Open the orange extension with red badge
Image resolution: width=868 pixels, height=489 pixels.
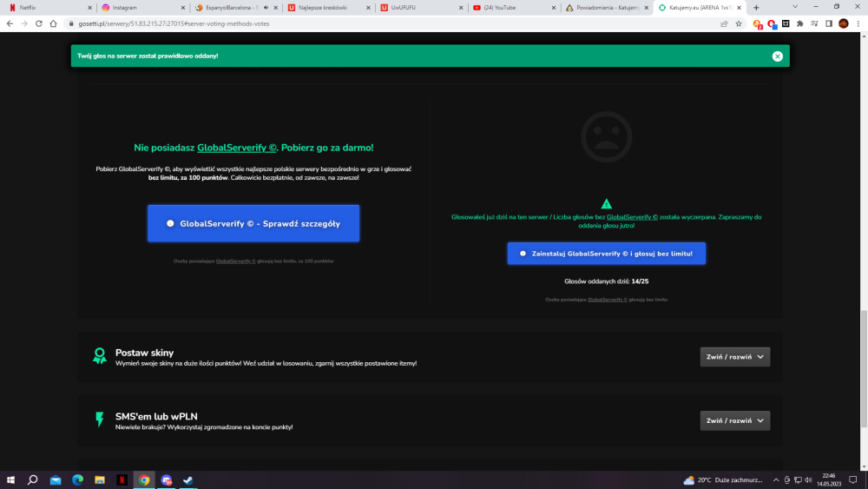[757, 23]
